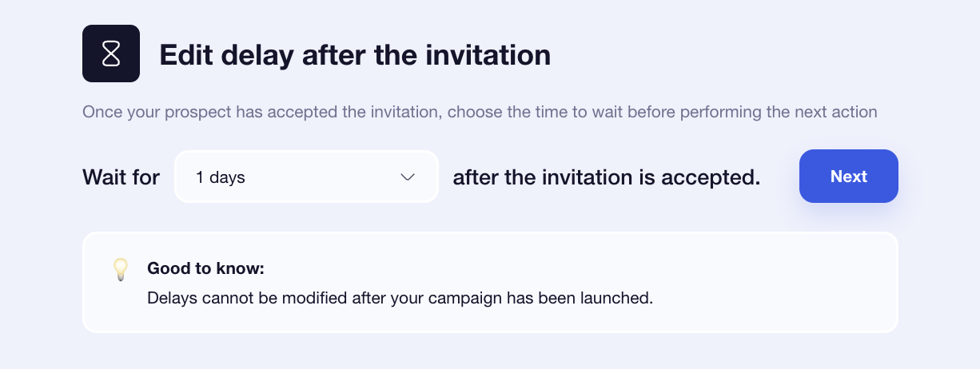Click "choose the time to wait" description phrase
Image resolution: width=980 pixels, height=369 pixels.
pyautogui.click(x=526, y=112)
